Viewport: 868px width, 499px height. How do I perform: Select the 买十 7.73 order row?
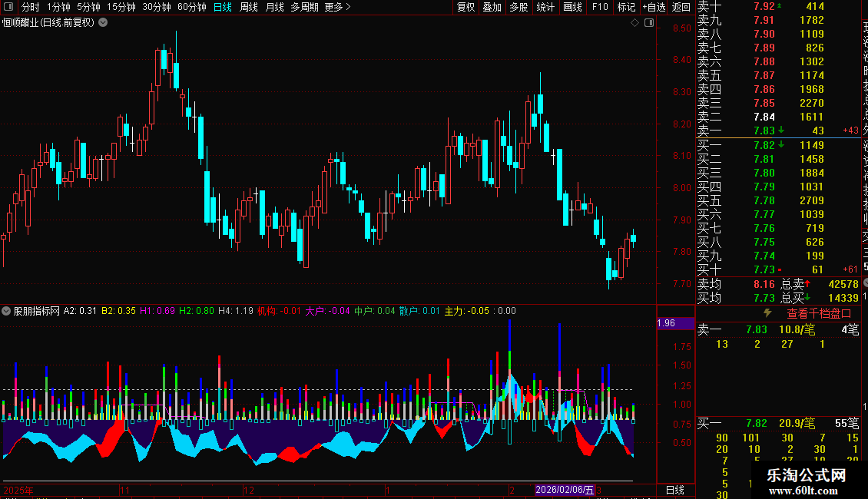[x=778, y=269]
